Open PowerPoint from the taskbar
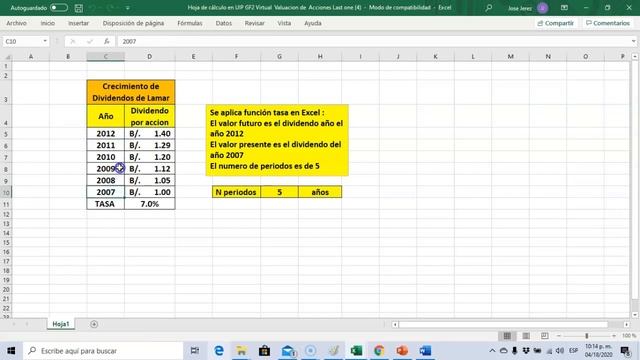The width and height of the screenshot is (640, 360). tap(402, 351)
